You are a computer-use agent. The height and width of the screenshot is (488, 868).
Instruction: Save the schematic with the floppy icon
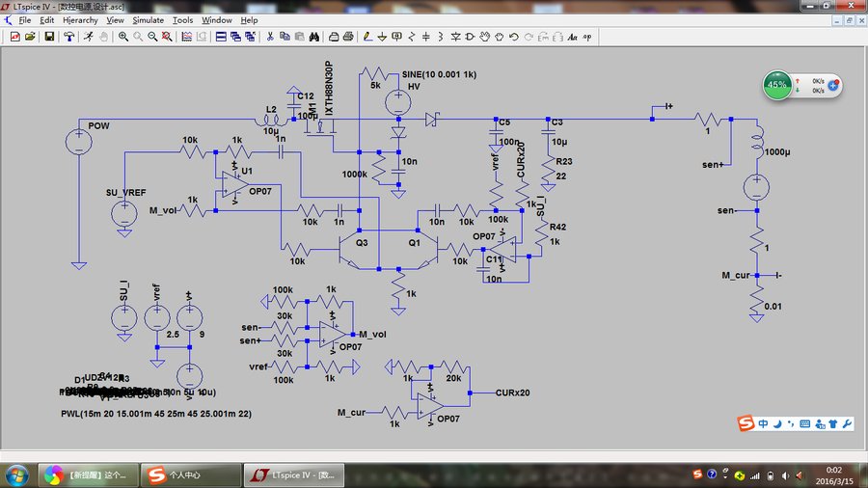(48, 37)
